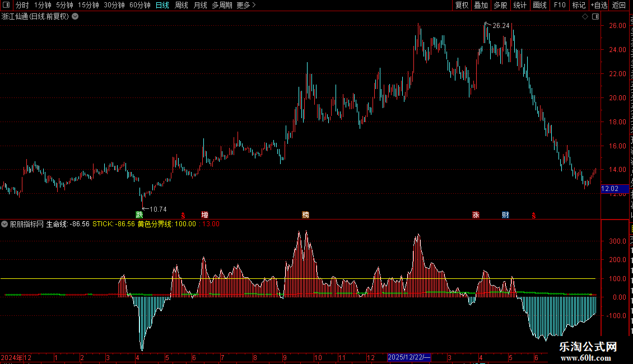Click the 返回 back button
The image size is (633, 364).
(619, 5)
